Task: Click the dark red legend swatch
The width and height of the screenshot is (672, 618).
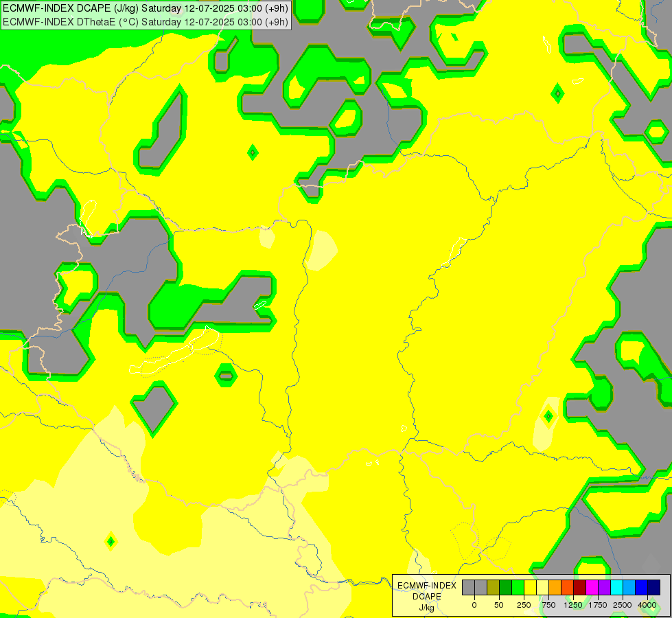Action: 579,588
